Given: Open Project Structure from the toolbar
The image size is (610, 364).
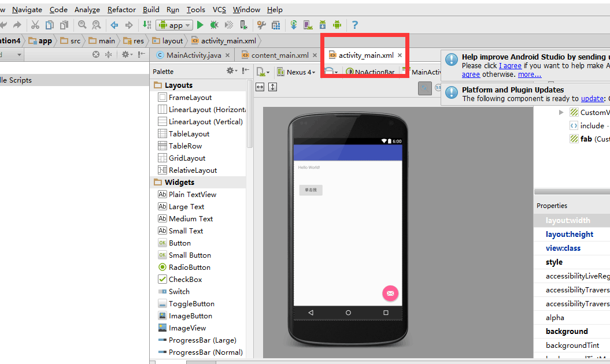Looking at the screenshot, I should (x=276, y=25).
